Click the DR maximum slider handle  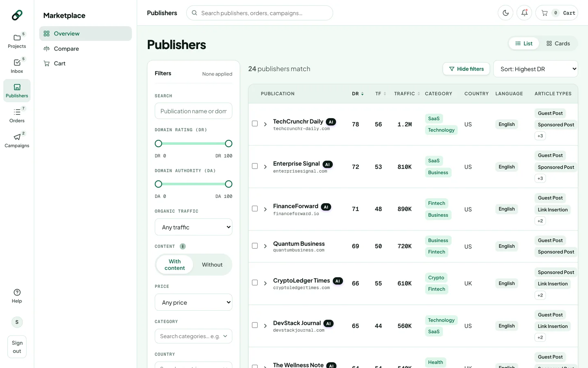pyautogui.click(x=229, y=144)
